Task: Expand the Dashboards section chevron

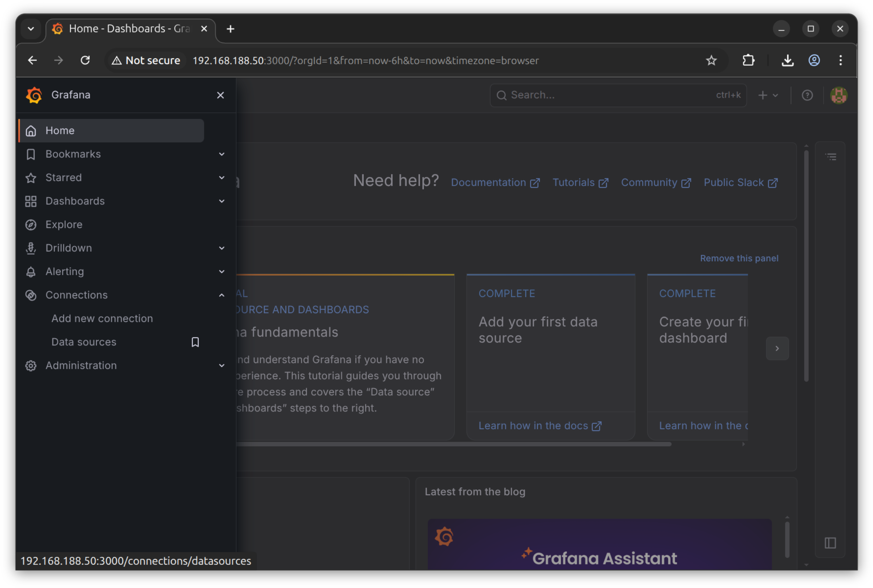Action: tap(222, 201)
